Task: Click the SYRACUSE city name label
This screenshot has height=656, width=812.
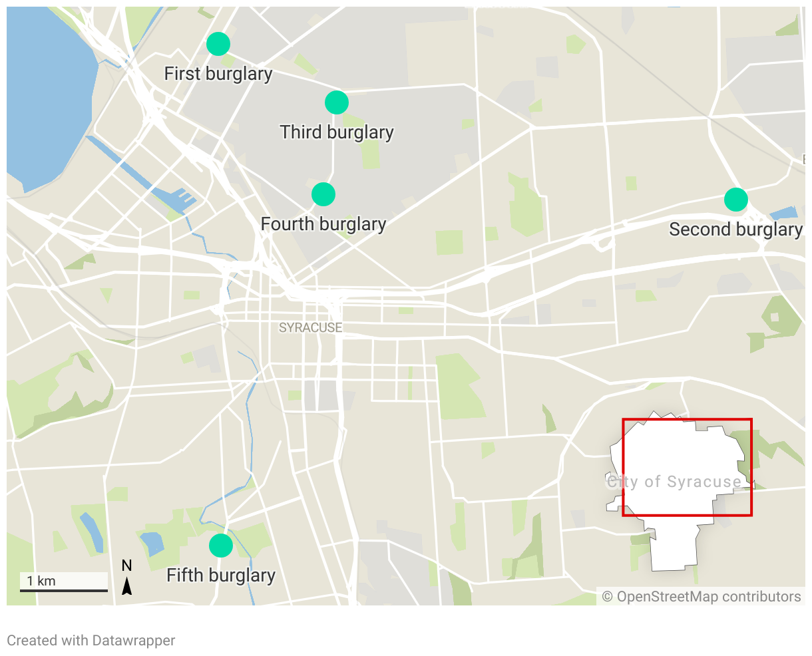Action: click(x=310, y=328)
